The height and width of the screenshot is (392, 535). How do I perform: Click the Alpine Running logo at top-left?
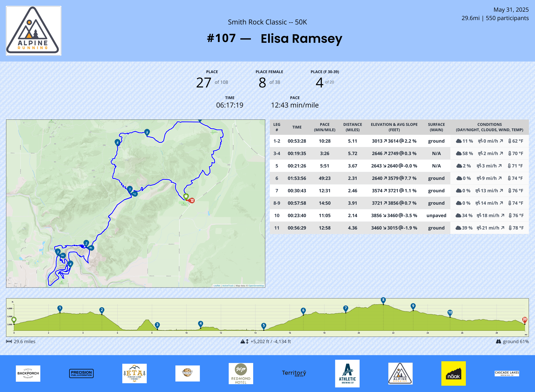(x=33, y=31)
